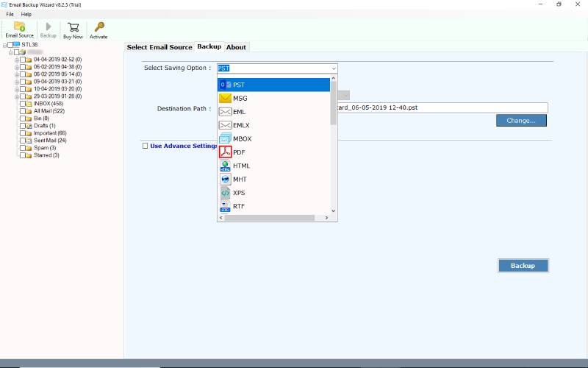Click the list scroll-right arrow
Viewport: 588px width, 368px height.
(326, 218)
